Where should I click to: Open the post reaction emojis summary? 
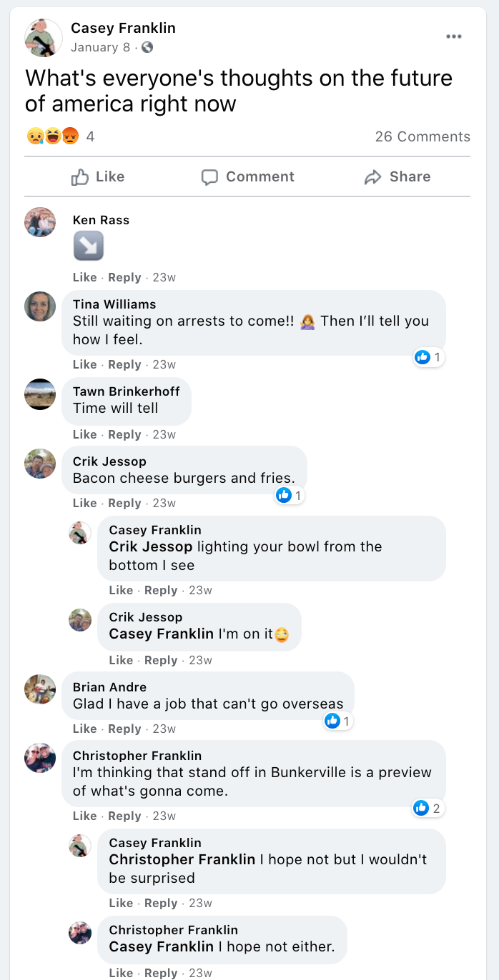(52, 136)
